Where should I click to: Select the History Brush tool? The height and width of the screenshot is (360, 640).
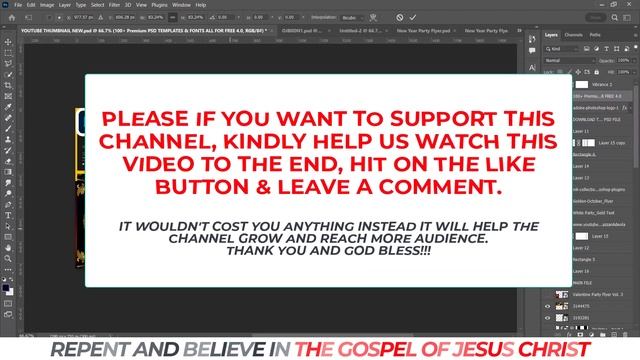(x=8, y=150)
